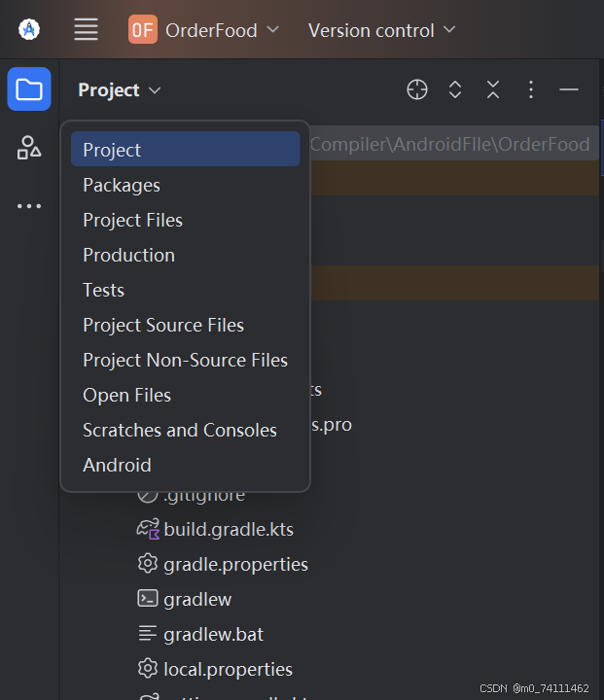This screenshot has width=604, height=700.
Task: Click the gradlew.bat text-lines icon
Action: click(x=148, y=634)
